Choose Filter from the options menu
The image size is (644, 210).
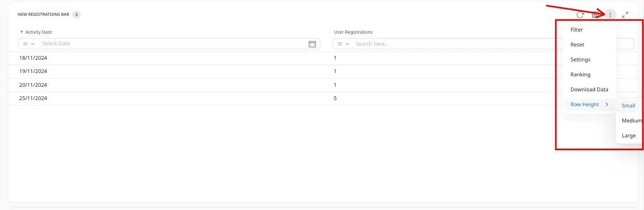coord(577,30)
